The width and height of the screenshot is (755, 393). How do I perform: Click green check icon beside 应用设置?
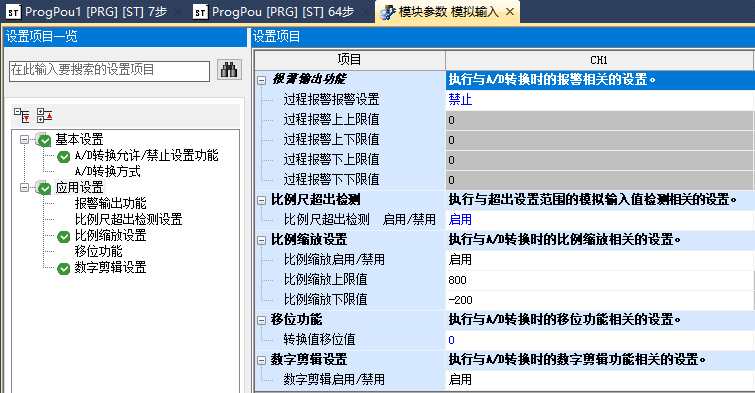pos(44,188)
